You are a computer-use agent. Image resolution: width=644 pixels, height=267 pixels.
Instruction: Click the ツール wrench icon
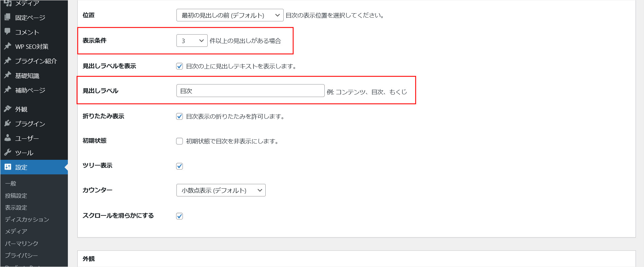pos(7,152)
